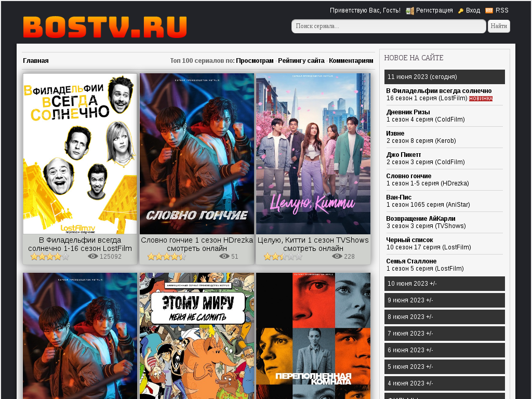Screen dimensions: 532x399
Task: Click the text 1 сезон 5 серия (LostFilm)
Action: pos(425,269)
